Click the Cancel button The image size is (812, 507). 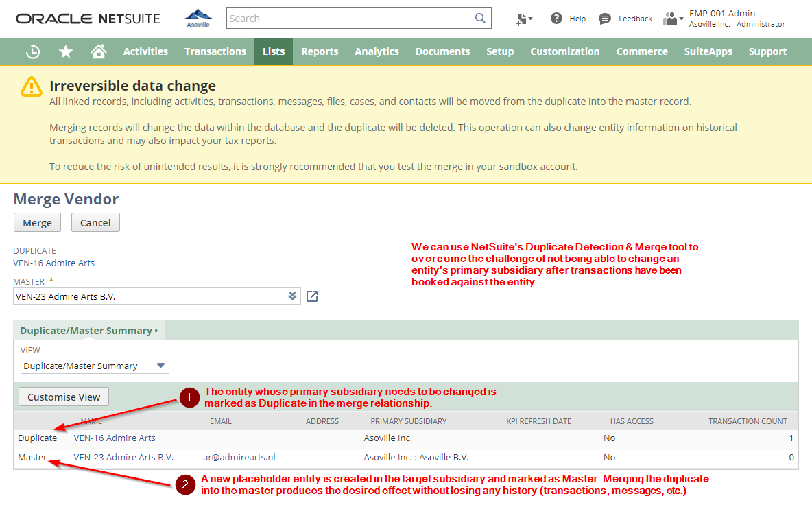tap(95, 223)
